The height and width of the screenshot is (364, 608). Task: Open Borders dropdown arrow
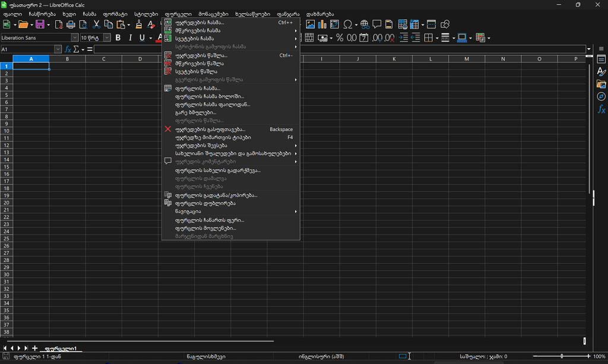point(437,37)
